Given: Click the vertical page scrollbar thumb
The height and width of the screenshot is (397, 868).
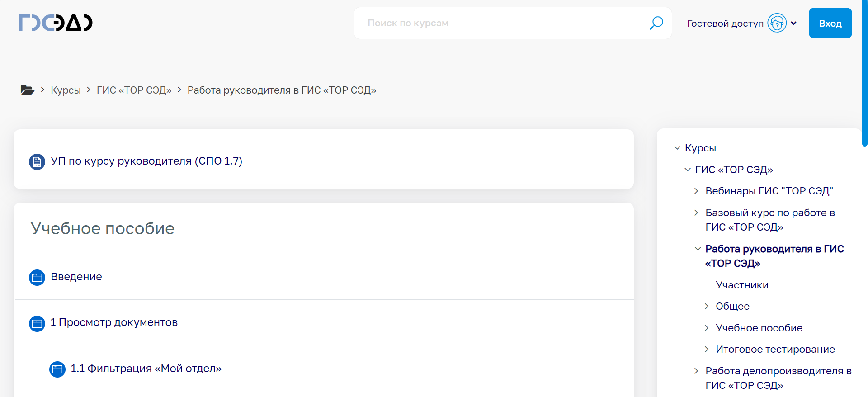Looking at the screenshot, I should click(864, 72).
